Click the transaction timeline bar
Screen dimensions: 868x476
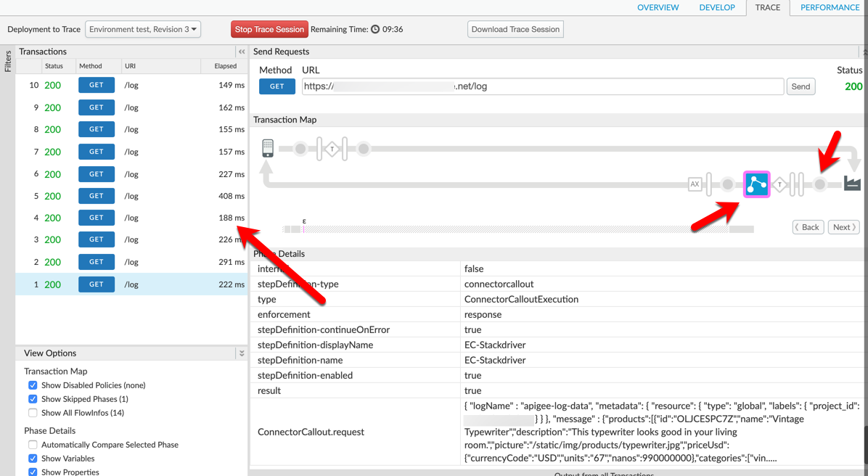click(x=518, y=229)
